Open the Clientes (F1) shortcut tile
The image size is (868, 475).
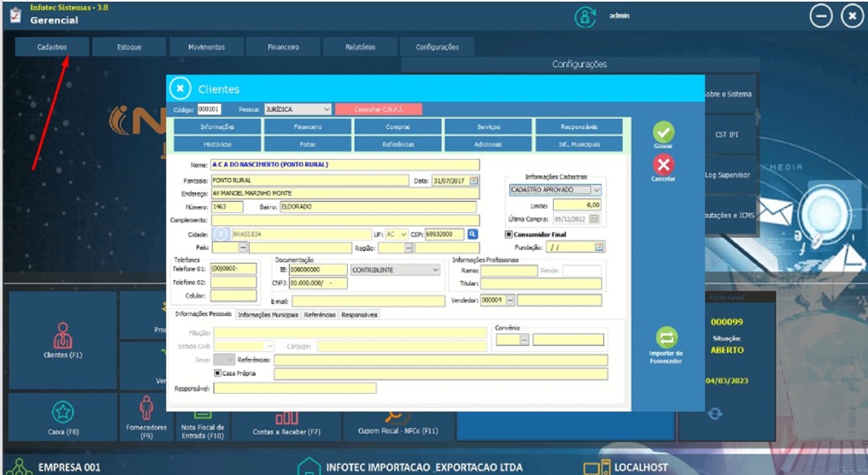pyautogui.click(x=62, y=340)
